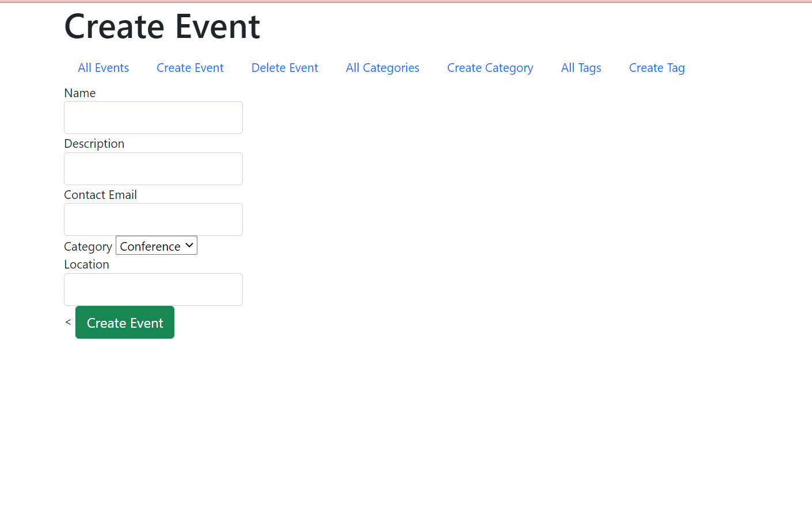Focus the Description text box
This screenshot has height=506, width=812.
(153, 168)
